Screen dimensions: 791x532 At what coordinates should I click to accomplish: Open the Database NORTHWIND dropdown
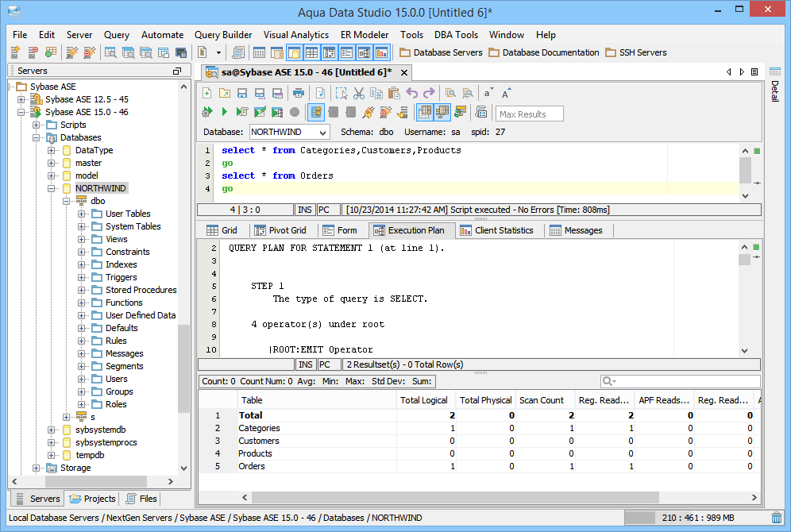pyautogui.click(x=322, y=133)
